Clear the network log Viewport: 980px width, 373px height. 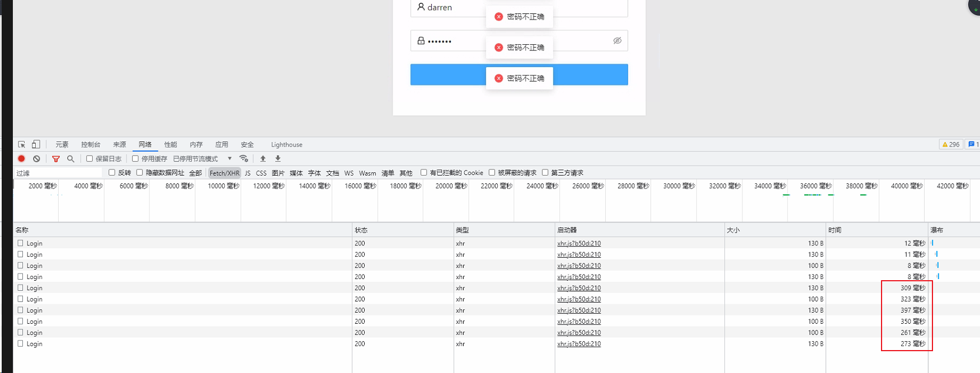tap(36, 159)
